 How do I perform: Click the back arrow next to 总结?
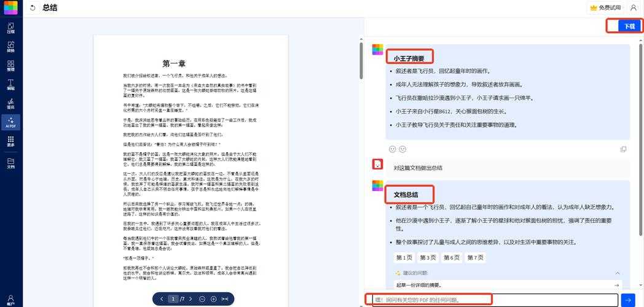click(33, 8)
